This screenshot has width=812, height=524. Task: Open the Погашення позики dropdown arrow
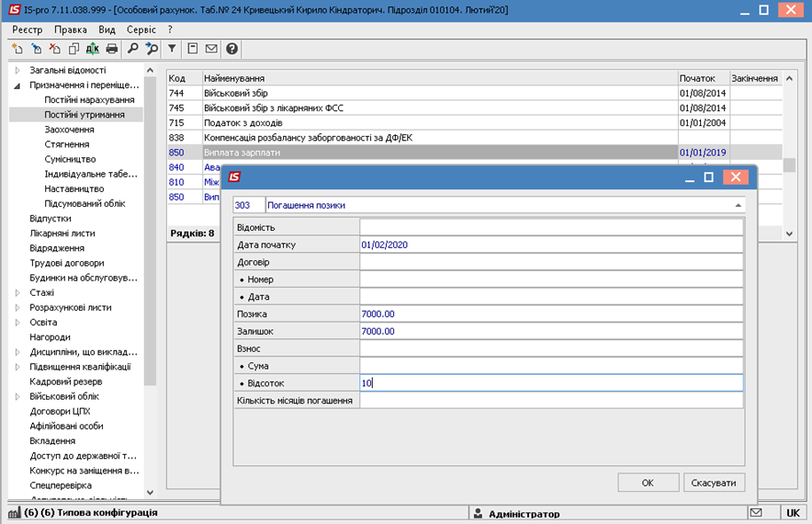click(738, 205)
